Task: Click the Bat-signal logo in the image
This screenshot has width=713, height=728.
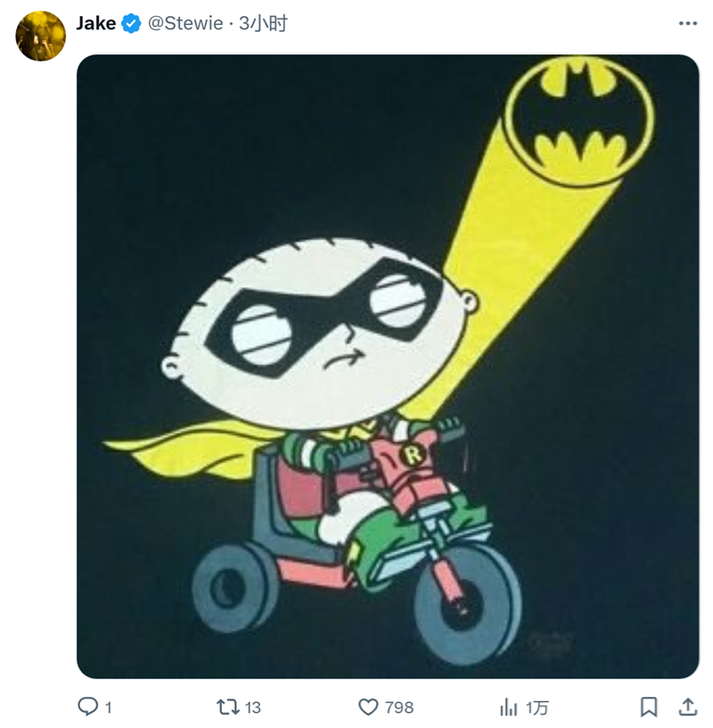Action: 579,114
